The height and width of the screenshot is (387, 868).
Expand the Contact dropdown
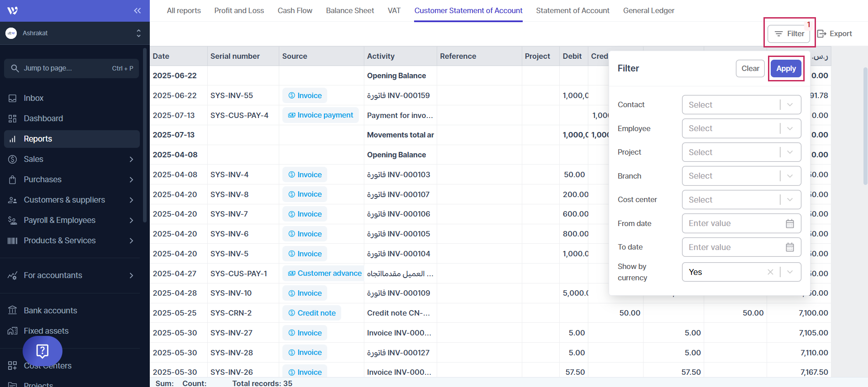click(x=790, y=105)
